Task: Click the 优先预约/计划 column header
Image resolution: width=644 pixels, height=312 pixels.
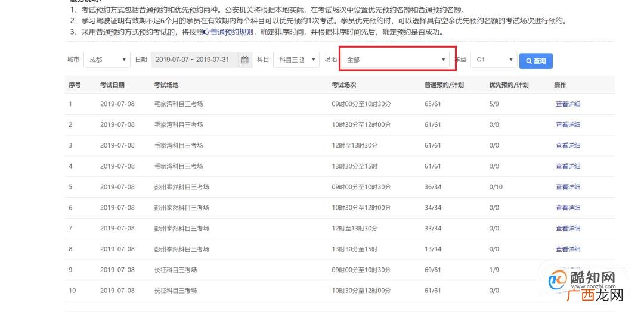Action: (509, 85)
